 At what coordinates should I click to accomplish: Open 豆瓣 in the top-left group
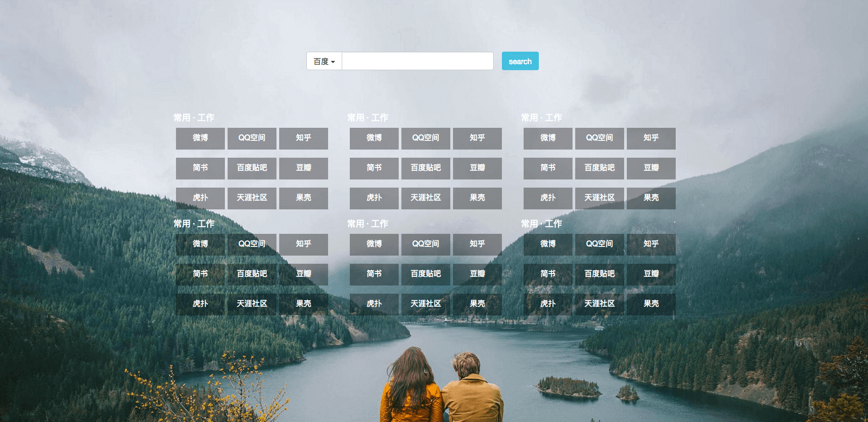tap(304, 169)
